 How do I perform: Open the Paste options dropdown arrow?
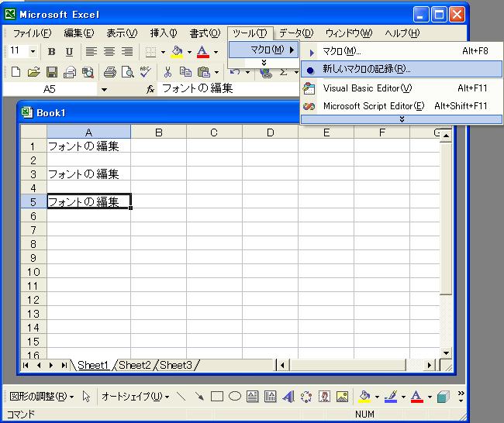click(216, 72)
